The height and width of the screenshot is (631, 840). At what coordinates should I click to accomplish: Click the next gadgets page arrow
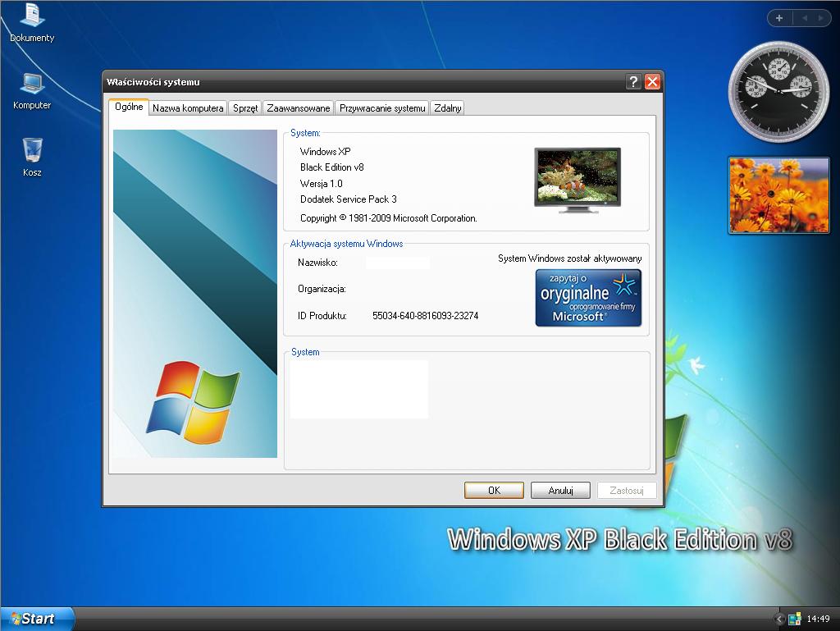coord(820,18)
